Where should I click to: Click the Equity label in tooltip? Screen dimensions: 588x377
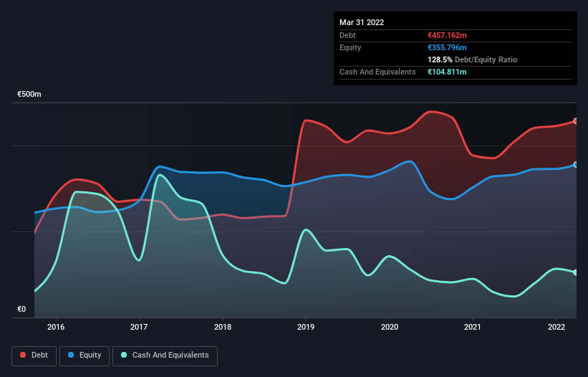[x=350, y=47]
